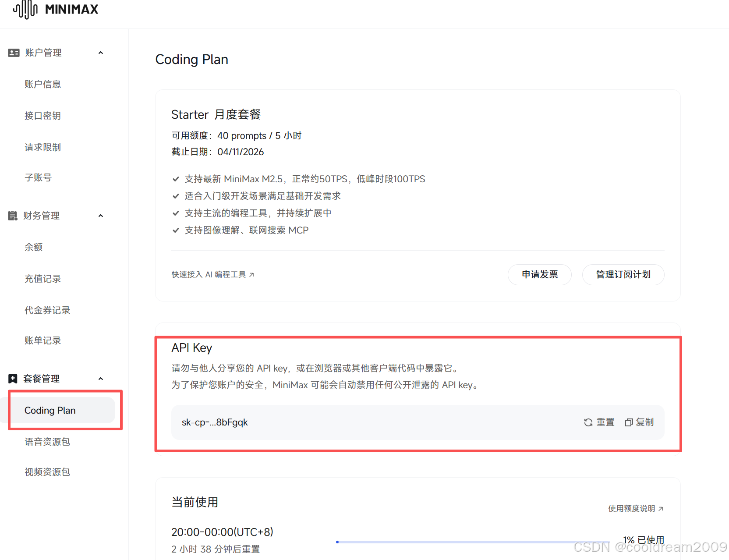Click the 套餐管理 bookmark icon

tap(13, 379)
